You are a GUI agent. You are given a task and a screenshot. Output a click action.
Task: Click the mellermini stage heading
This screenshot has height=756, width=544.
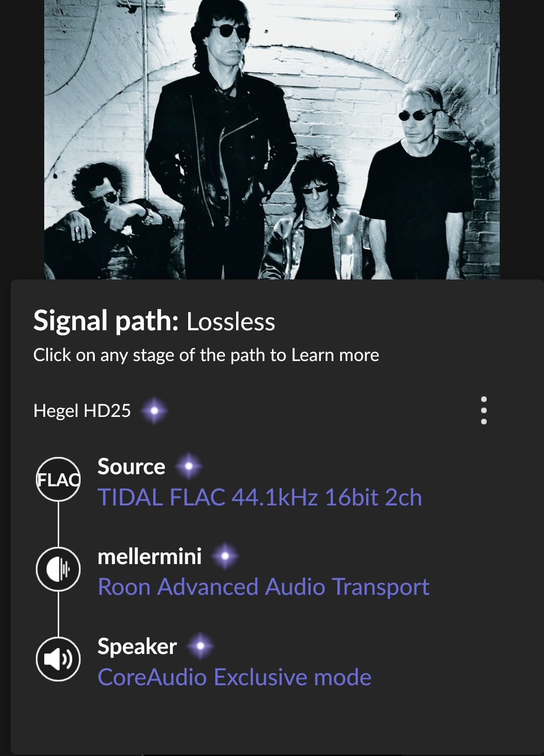(150, 556)
